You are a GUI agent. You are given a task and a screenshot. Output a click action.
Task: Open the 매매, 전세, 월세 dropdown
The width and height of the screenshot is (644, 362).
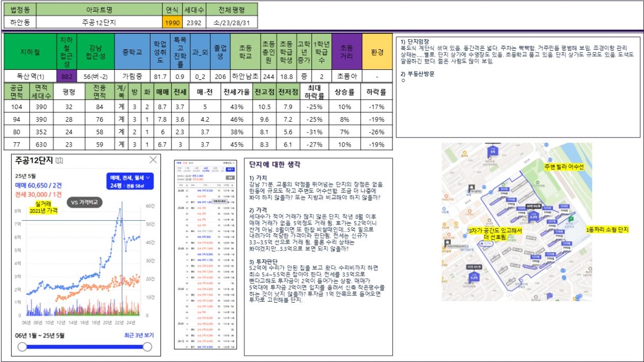[x=130, y=180]
